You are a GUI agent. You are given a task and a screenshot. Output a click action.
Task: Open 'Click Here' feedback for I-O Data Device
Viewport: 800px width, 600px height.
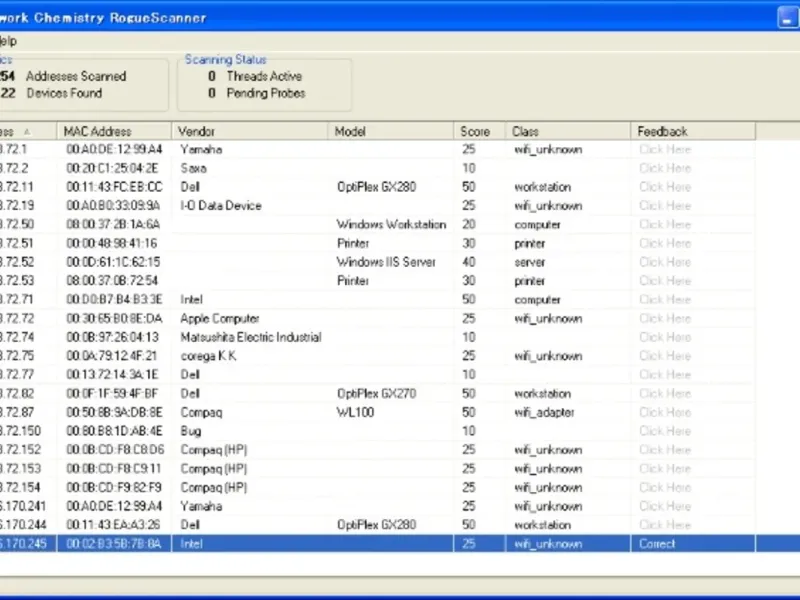pos(665,206)
